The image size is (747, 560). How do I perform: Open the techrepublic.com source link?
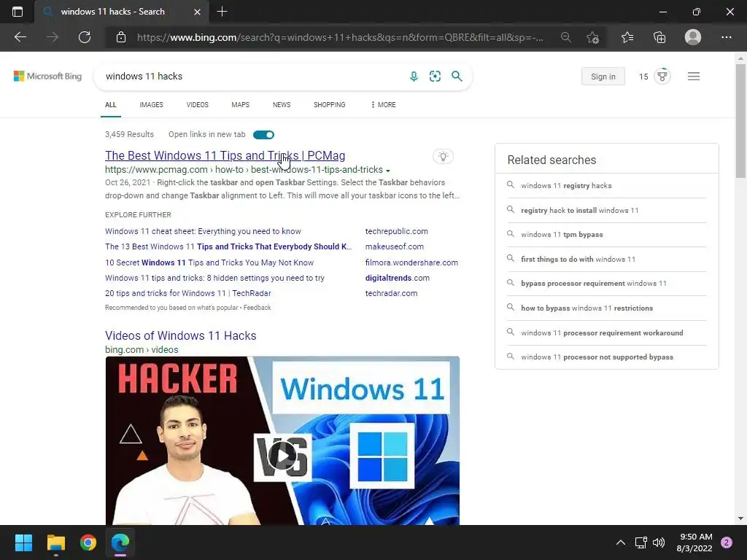tap(396, 231)
